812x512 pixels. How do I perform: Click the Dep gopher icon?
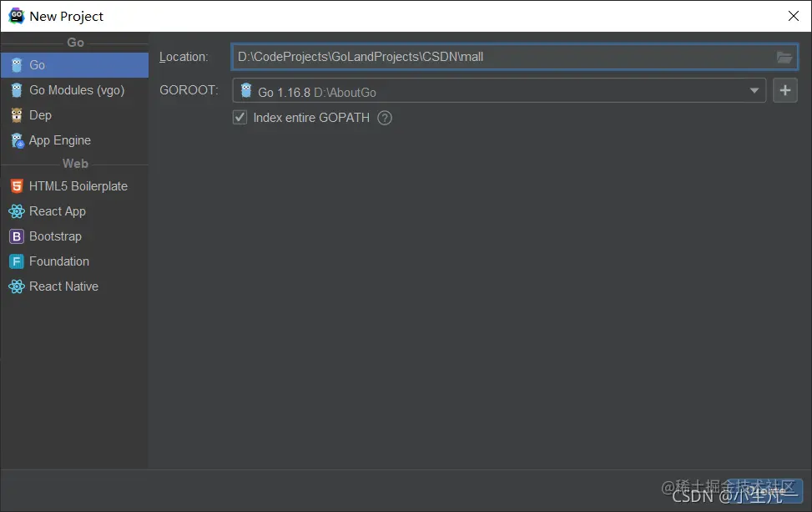[x=17, y=115]
